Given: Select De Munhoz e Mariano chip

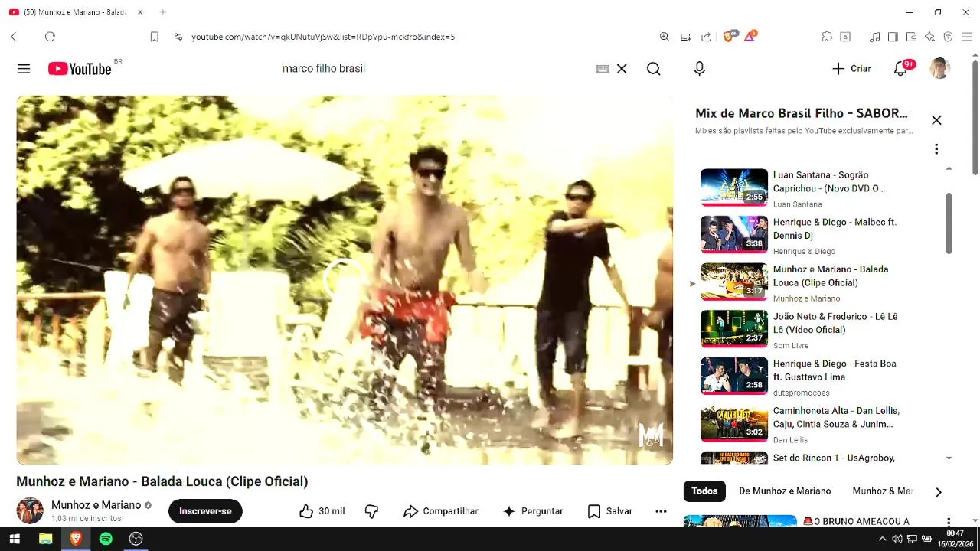Looking at the screenshot, I should [x=785, y=491].
